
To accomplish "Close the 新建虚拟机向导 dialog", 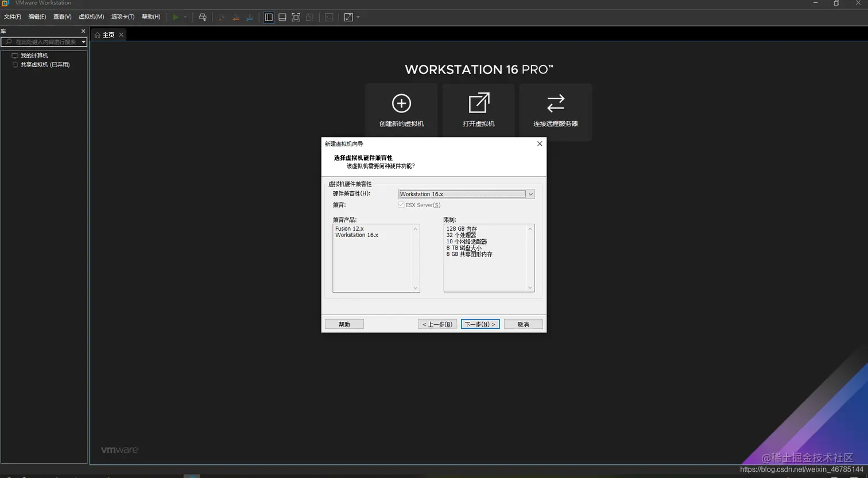I will point(540,143).
